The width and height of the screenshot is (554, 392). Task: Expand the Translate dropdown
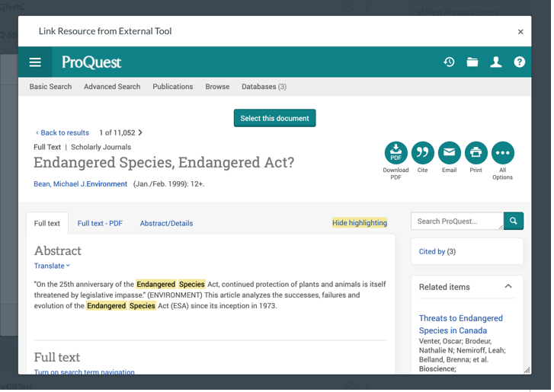[x=52, y=266]
